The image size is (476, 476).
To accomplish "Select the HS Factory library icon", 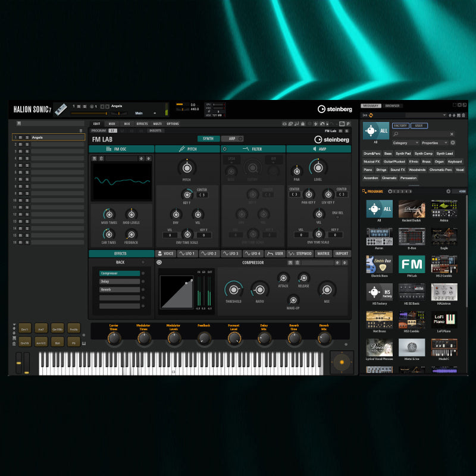I will [379, 292].
